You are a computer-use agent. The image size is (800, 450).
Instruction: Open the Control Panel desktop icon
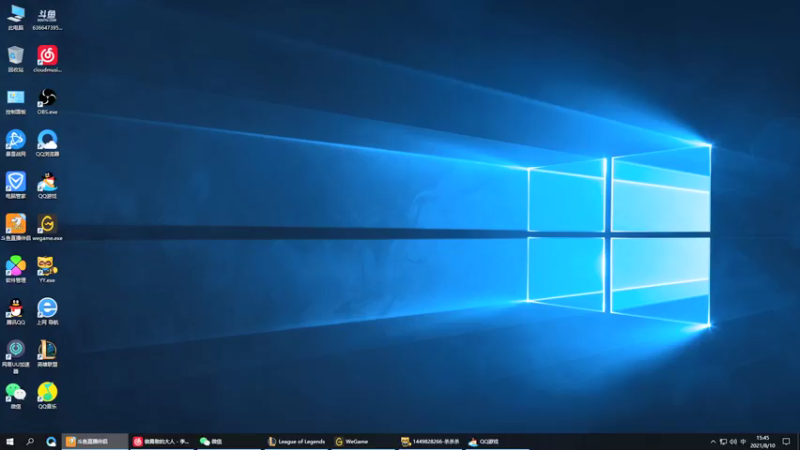click(x=16, y=102)
